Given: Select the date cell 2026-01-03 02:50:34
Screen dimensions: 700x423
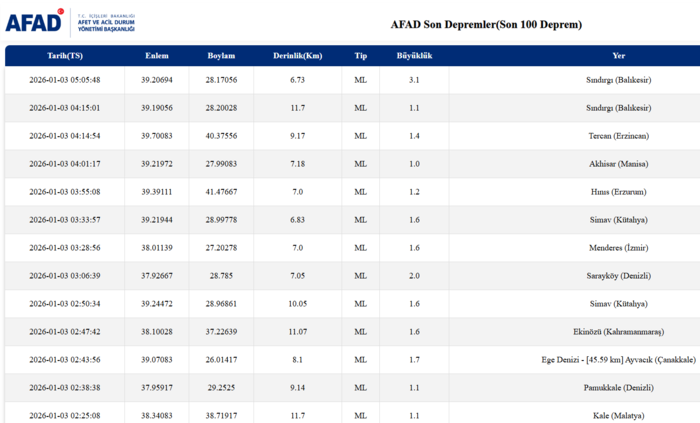Looking at the screenshot, I should point(65,303).
